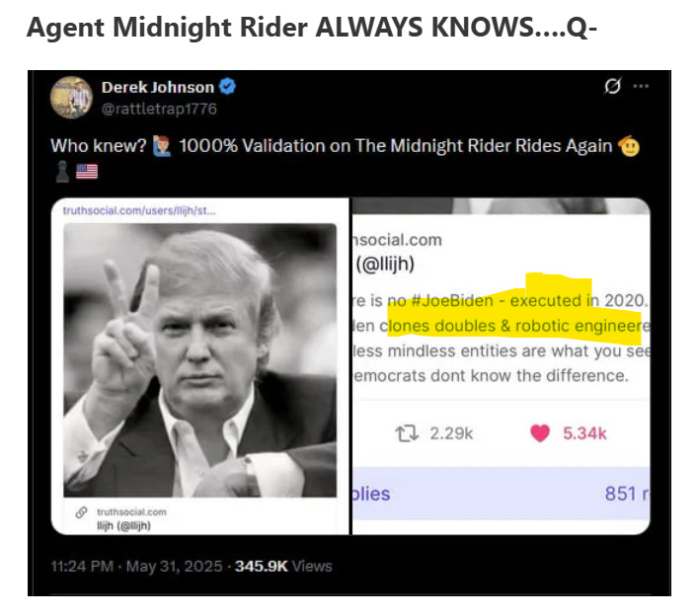
Task: Click the raised-hand person emoji
Action: [x=162, y=146]
